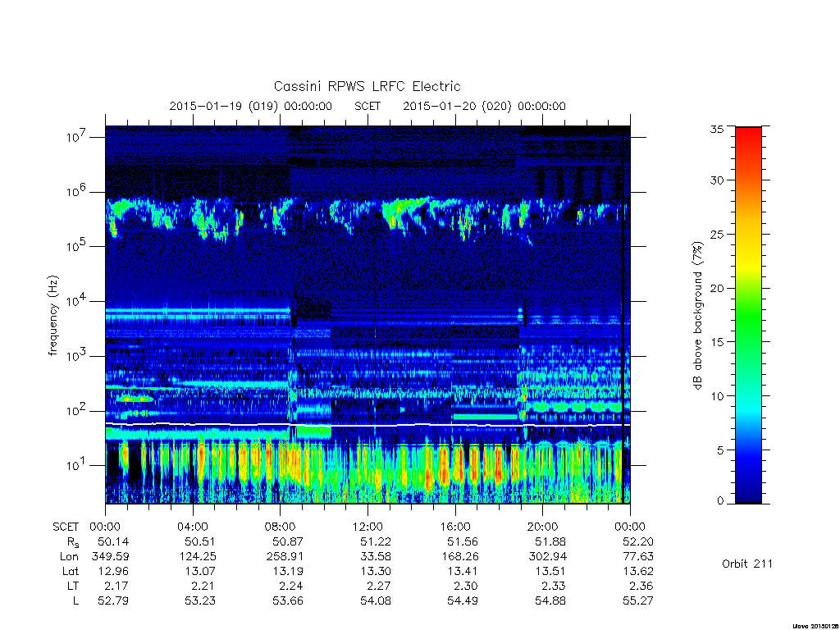
Task: Click the end date '2015-01-20 (020)' text
Action: coord(457,106)
